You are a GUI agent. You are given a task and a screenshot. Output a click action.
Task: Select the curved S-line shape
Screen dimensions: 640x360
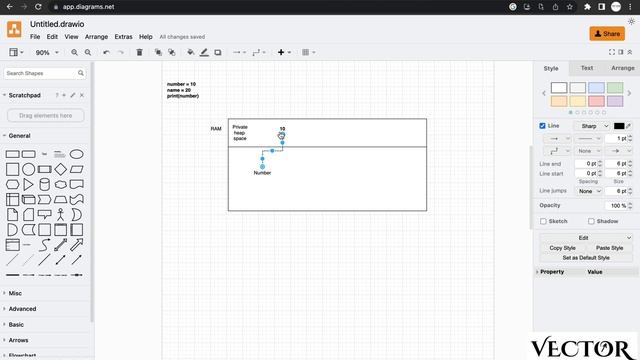(x=44, y=245)
